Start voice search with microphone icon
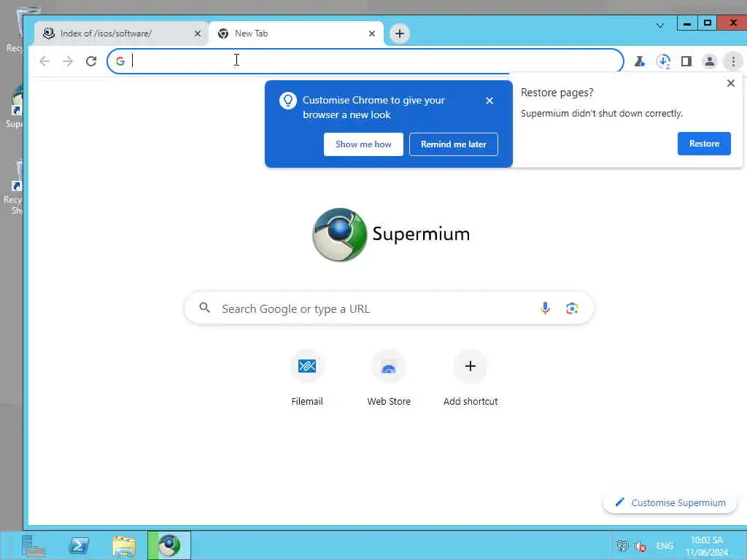The width and height of the screenshot is (747, 560). [545, 308]
